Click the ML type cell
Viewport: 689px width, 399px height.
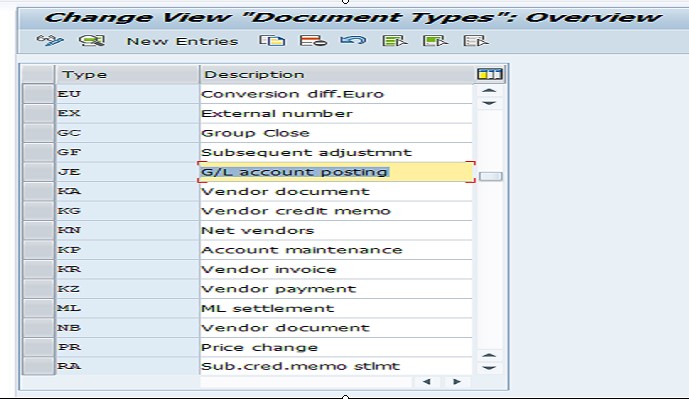click(127, 308)
